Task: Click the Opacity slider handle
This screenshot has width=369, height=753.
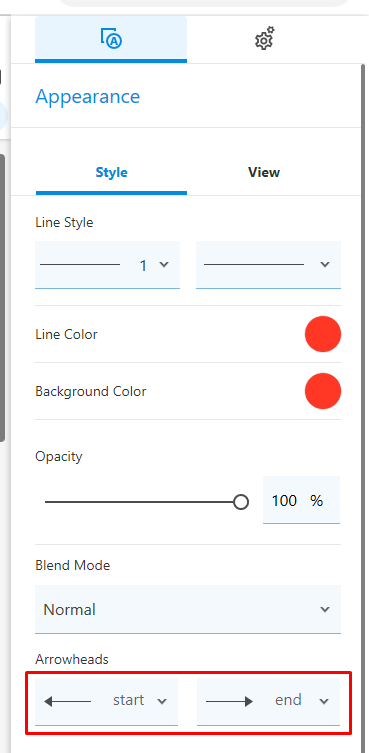Action: (241, 502)
